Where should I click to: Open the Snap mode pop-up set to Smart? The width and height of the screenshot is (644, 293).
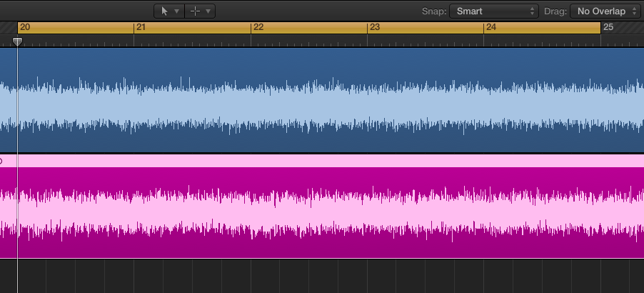(493, 11)
